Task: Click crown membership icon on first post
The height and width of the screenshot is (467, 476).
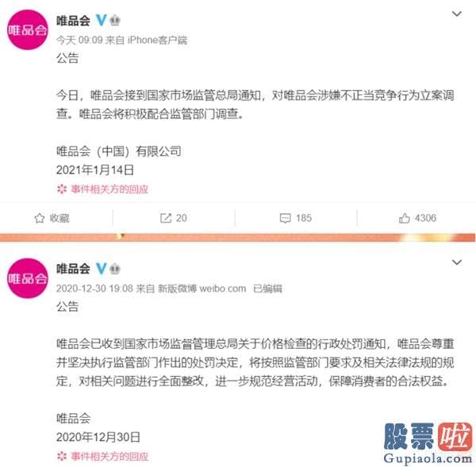Action: tap(115, 21)
